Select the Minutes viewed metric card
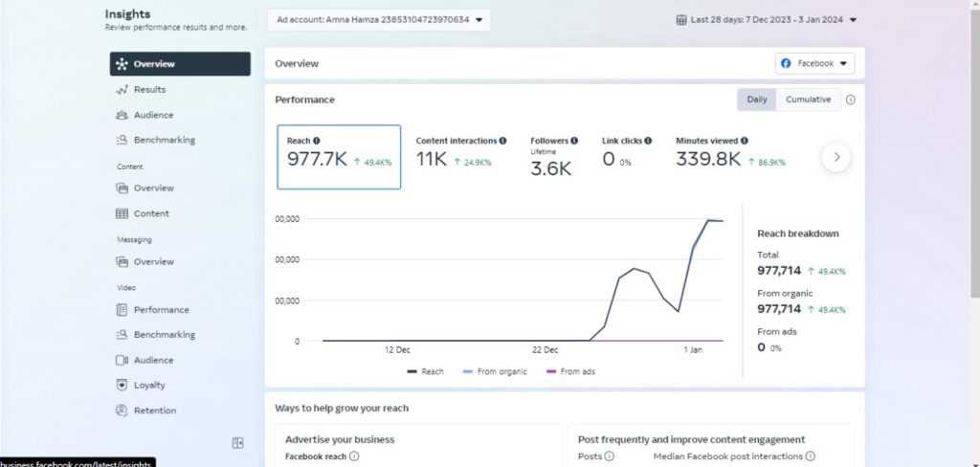This screenshot has width=980, height=467. coord(730,157)
